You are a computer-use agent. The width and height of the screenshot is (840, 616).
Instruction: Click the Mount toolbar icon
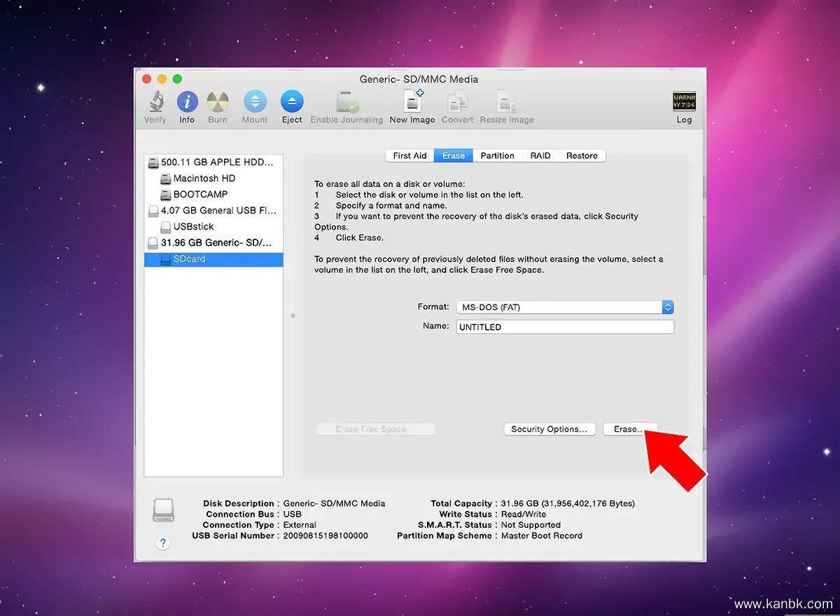255,103
